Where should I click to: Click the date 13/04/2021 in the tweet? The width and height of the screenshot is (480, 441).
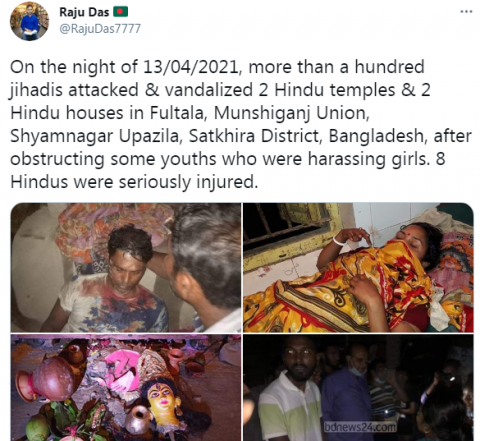[x=190, y=67]
